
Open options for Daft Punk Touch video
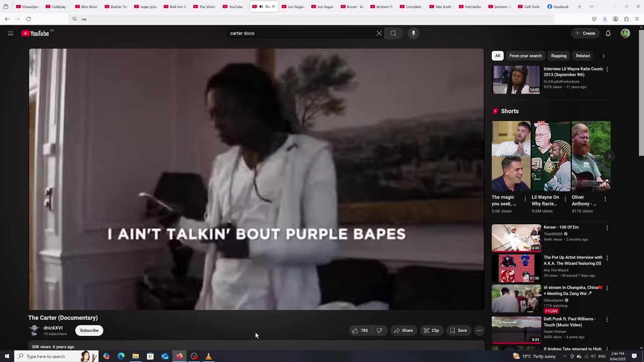(x=607, y=319)
